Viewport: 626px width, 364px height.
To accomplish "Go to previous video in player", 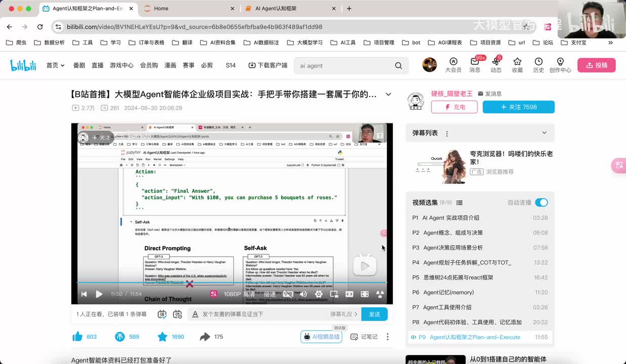I will [84, 294].
